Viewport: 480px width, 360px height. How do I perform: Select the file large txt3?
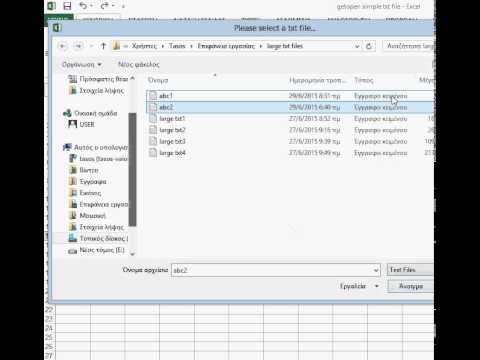pos(290,141)
